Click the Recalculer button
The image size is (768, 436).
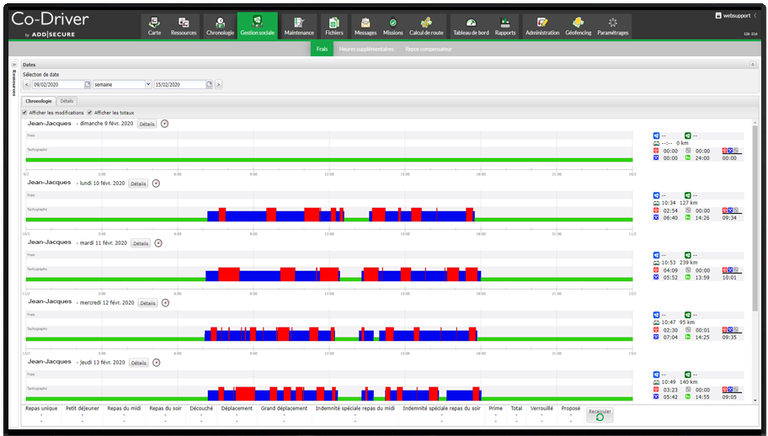(x=600, y=415)
